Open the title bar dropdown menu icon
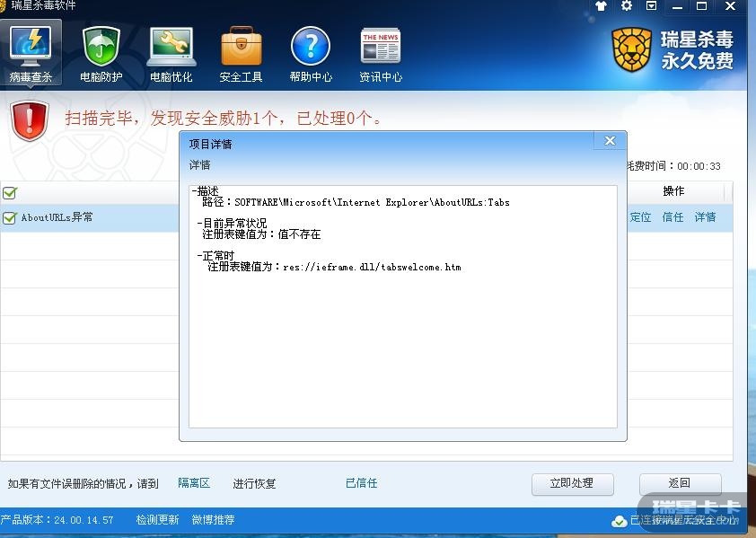Screen dimensions: 756x538 coord(651,6)
